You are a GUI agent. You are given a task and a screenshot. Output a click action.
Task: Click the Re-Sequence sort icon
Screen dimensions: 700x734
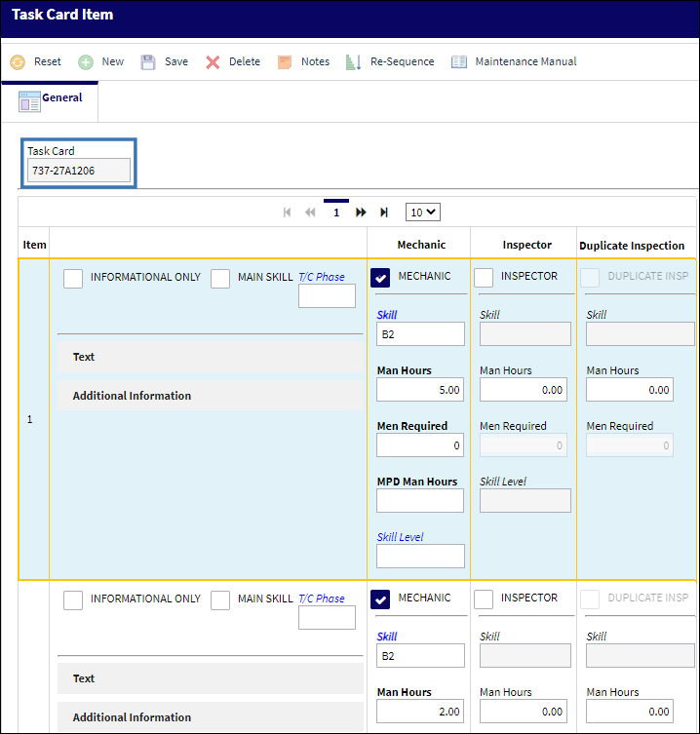pyautogui.click(x=354, y=61)
